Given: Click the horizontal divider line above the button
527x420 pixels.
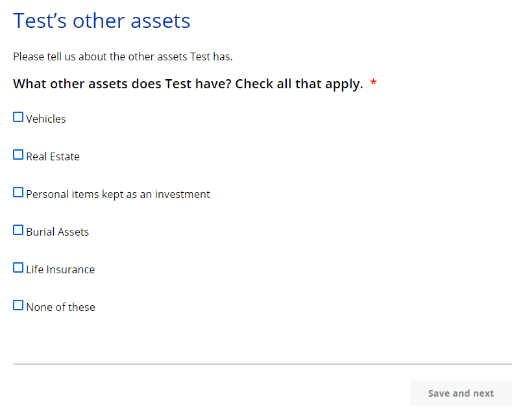Looking at the screenshot, I should coord(262,364).
